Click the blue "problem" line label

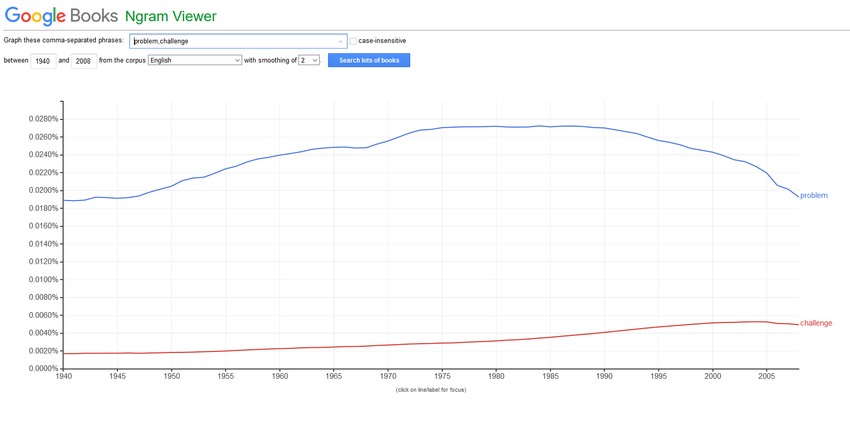point(814,196)
